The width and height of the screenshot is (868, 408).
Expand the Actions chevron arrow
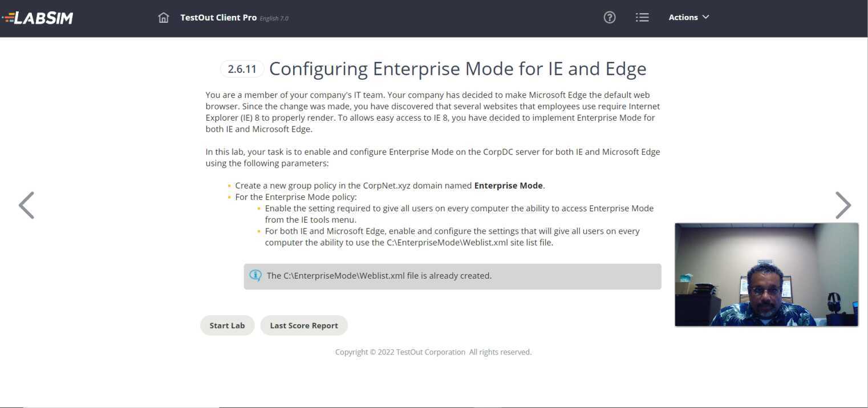[705, 18]
